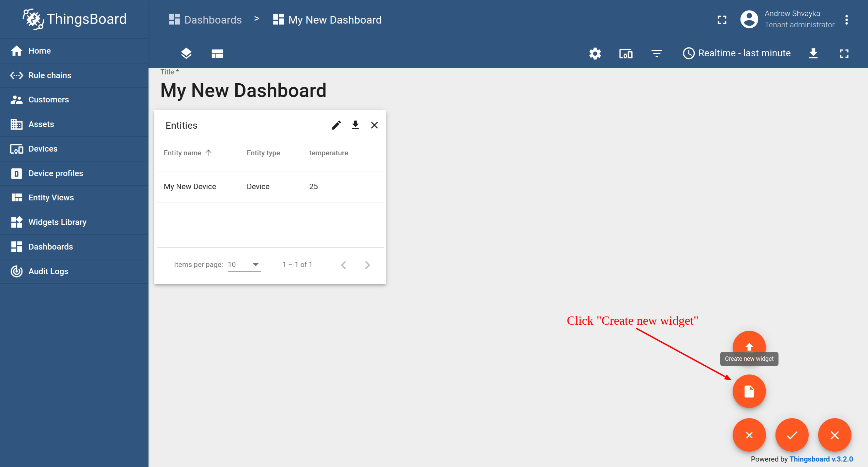868x467 pixels.
Task: Click the Dashboards breadcrumb link
Action: click(205, 20)
